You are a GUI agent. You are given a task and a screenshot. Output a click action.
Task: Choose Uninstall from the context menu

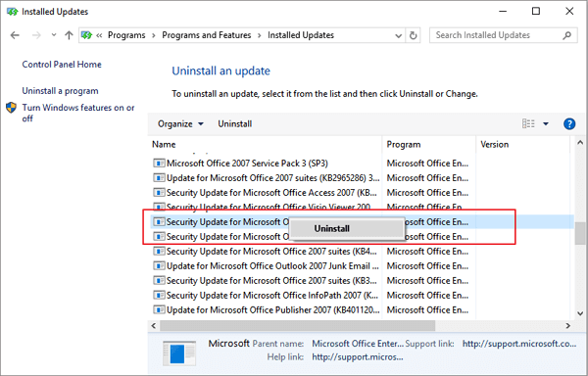tap(347, 228)
